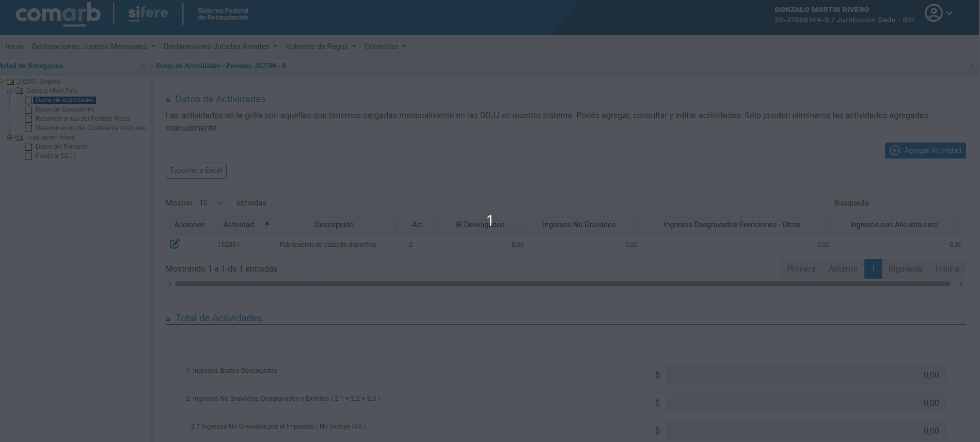The width and height of the screenshot is (980, 442).
Task: Sort Ingresos Desgravados Exenciones - Otros column
Action: point(825,225)
